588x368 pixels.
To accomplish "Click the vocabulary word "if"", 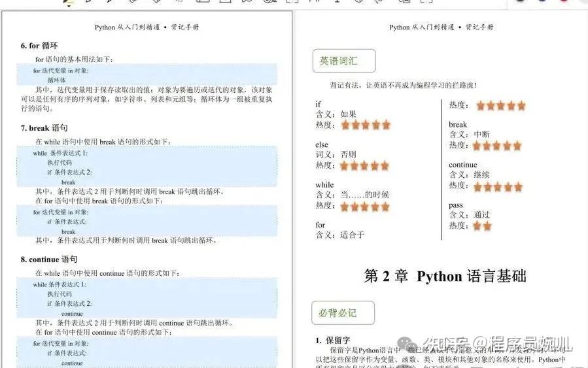I will click(318, 104).
